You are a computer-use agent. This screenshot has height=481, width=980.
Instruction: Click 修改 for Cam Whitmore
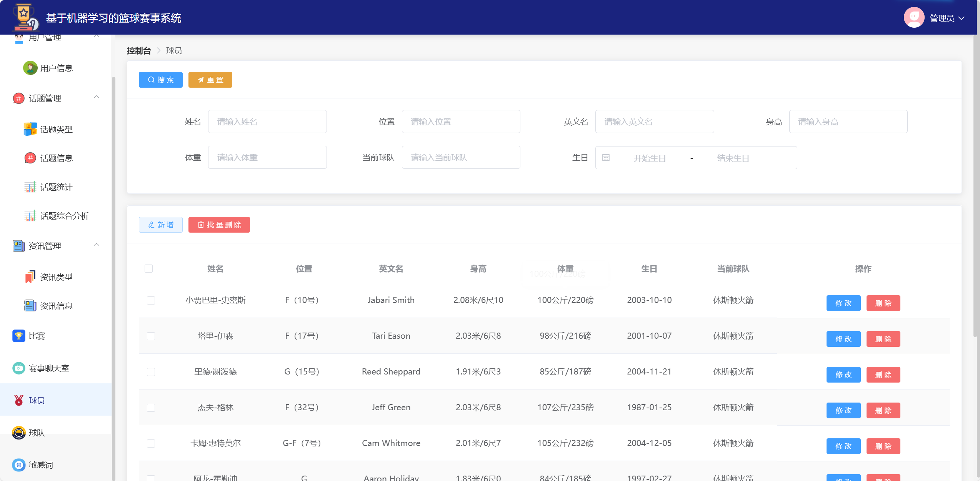click(x=843, y=446)
